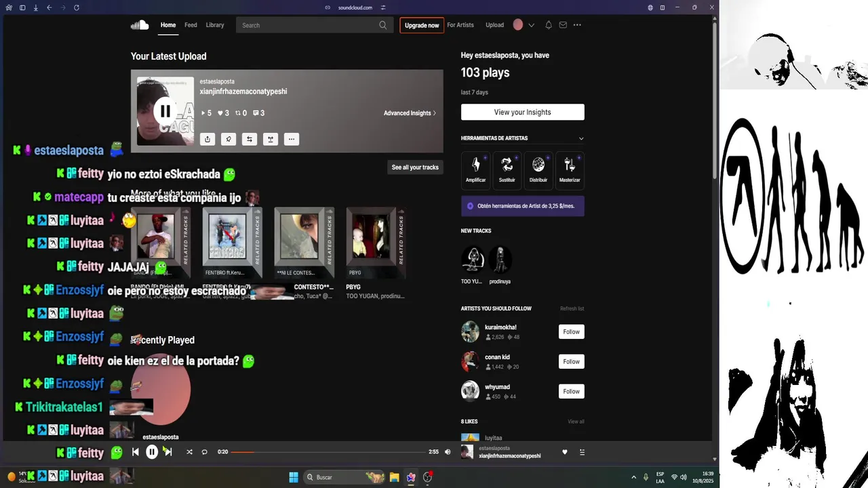The width and height of the screenshot is (868, 488).
Task: Click the Upgrade now button
Action: point(422,25)
